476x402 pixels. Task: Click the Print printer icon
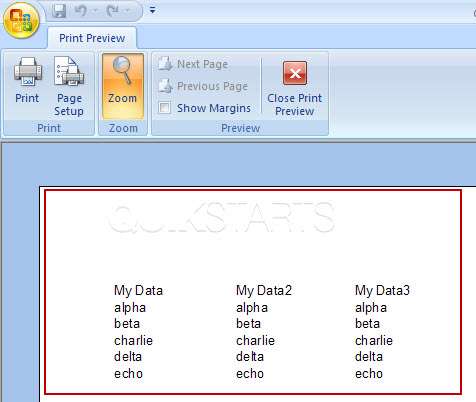[28, 71]
